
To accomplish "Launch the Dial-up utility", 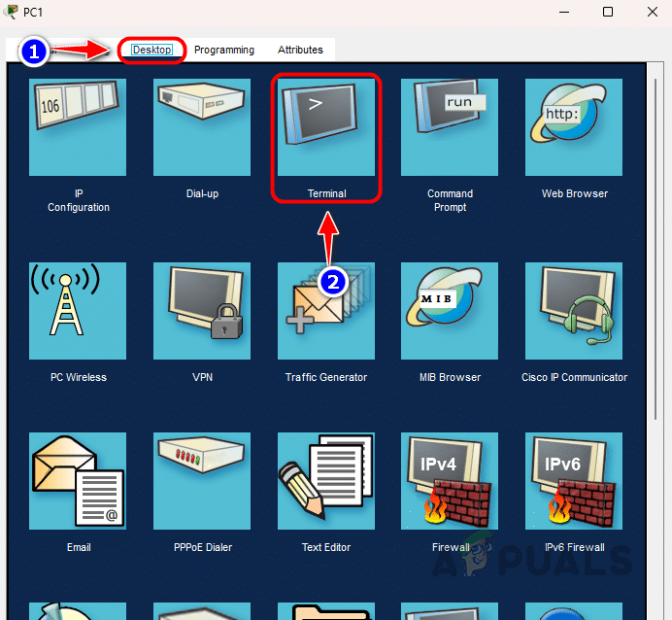I will point(202,127).
